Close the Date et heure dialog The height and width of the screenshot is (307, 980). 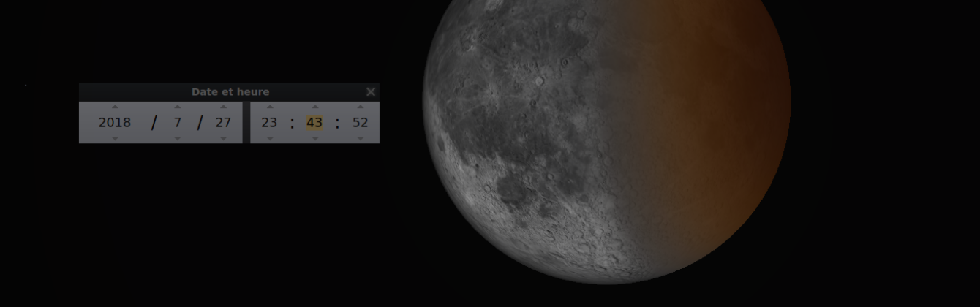click(371, 91)
